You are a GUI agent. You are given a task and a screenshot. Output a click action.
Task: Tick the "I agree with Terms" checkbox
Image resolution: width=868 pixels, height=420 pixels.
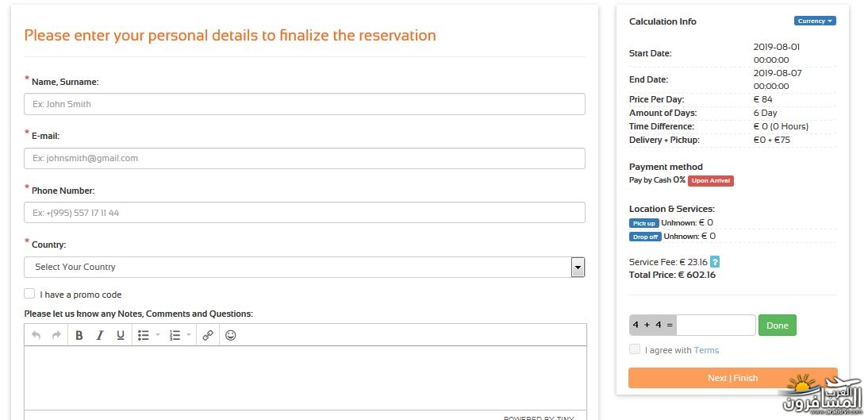tap(635, 349)
